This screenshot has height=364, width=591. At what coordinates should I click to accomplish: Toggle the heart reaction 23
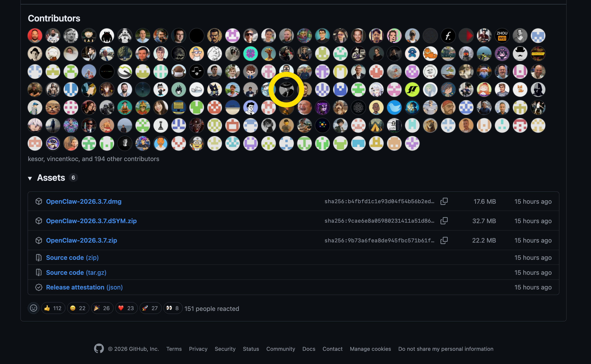click(x=126, y=308)
